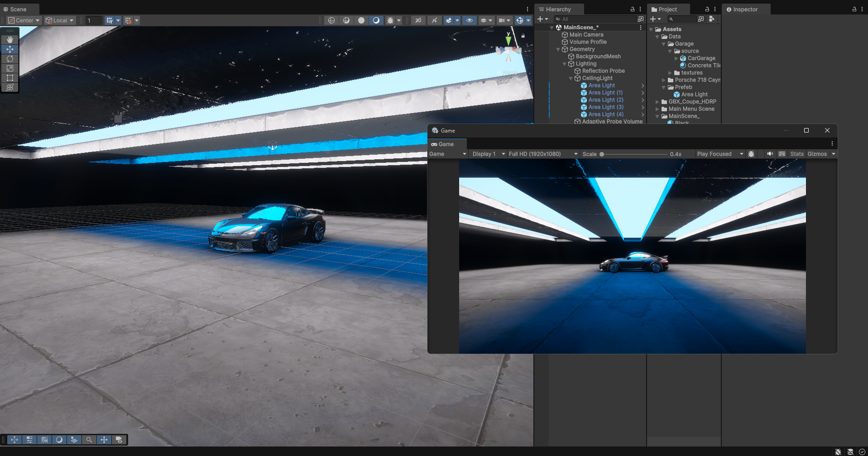Open Scene debug draw mode bug icon
Screen dimensions: 868x456
[x=390, y=20]
